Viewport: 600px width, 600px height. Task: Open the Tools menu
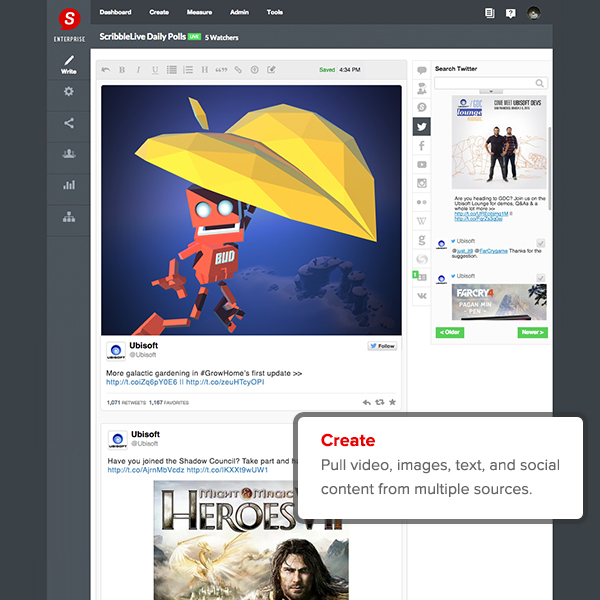pos(275,12)
